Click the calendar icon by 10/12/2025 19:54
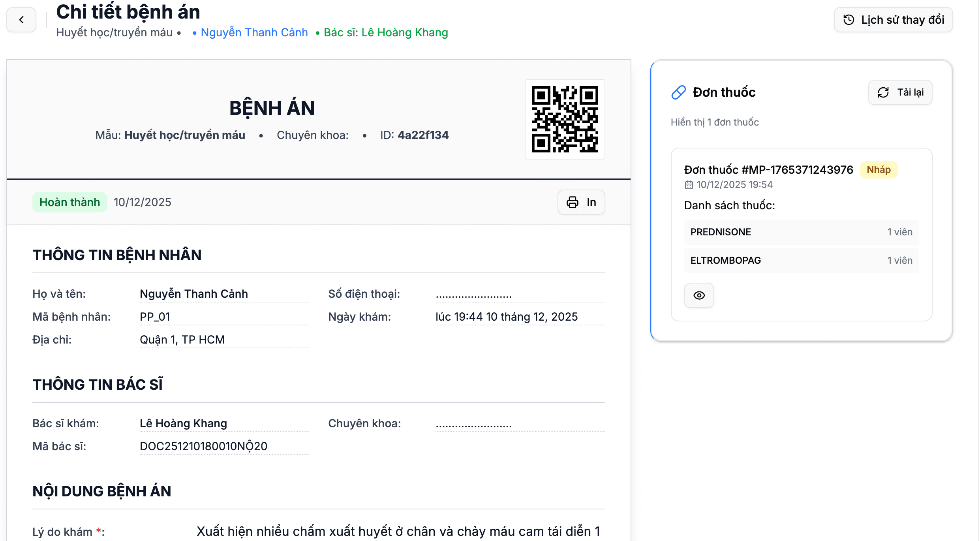The width and height of the screenshot is (980, 541). pos(689,185)
